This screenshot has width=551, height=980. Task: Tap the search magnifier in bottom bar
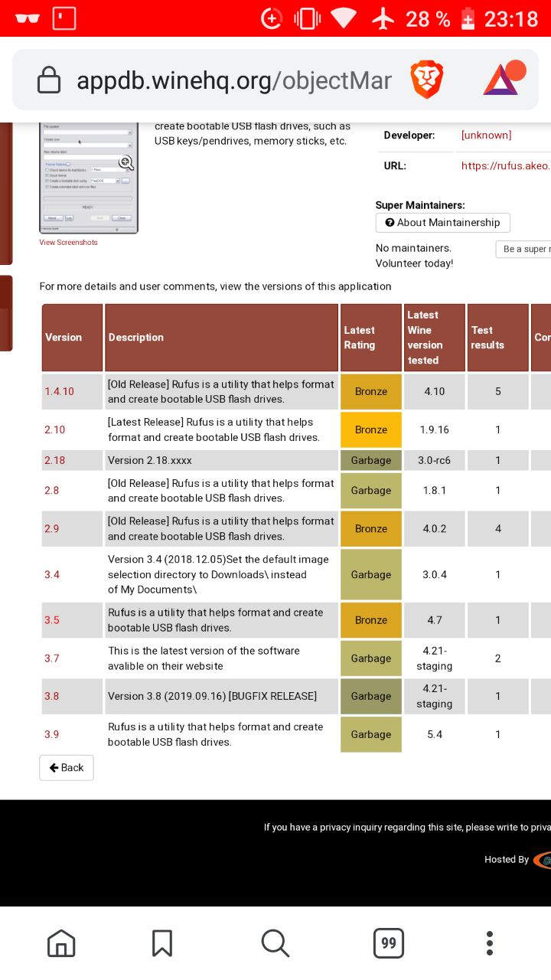point(275,943)
